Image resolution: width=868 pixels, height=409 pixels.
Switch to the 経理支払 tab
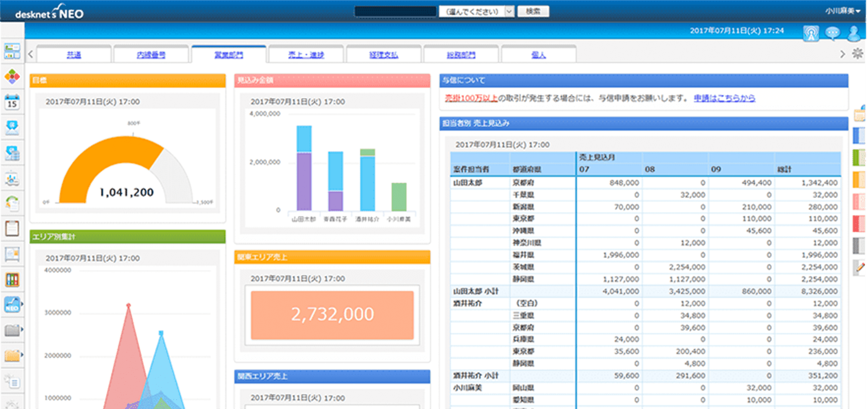point(384,55)
